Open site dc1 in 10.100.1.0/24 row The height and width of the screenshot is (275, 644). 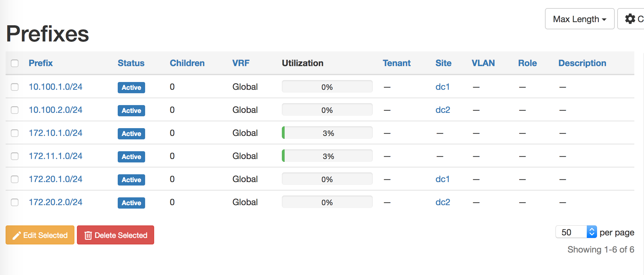tap(443, 87)
